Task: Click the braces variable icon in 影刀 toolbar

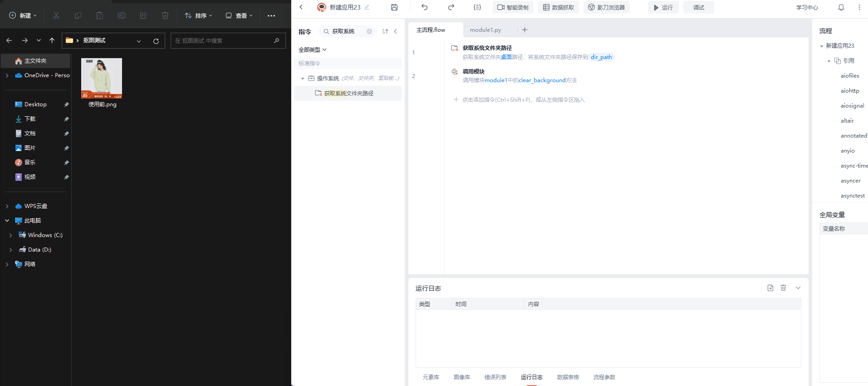Action: pyautogui.click(x=477, y=7)
